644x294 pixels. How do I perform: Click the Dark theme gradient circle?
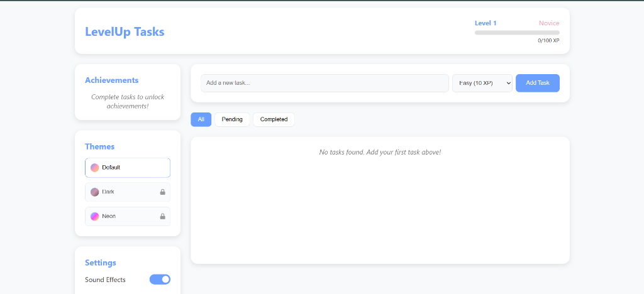click(x=95, y=192)
